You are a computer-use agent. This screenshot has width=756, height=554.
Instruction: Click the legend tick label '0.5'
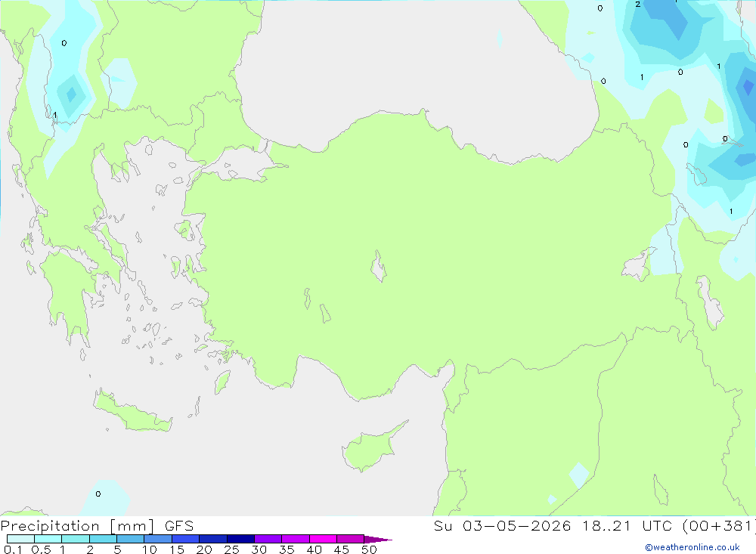(x=41, y=549)
